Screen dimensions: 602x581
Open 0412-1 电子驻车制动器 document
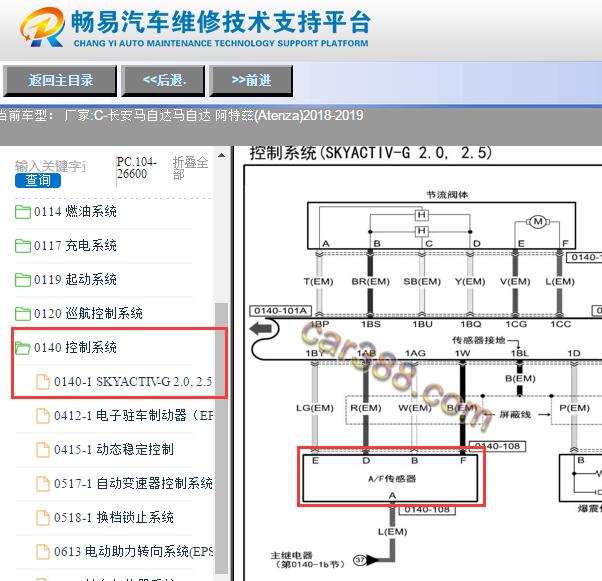pos(133,415)
